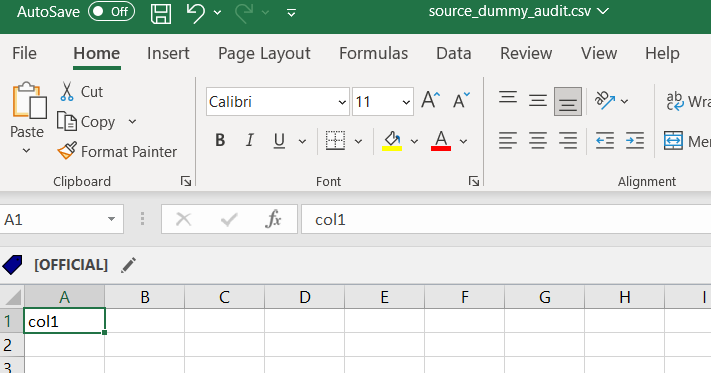Screen dimensions: 711x373
Task: Apply red Font Color
Action: [x=441, y=140]
